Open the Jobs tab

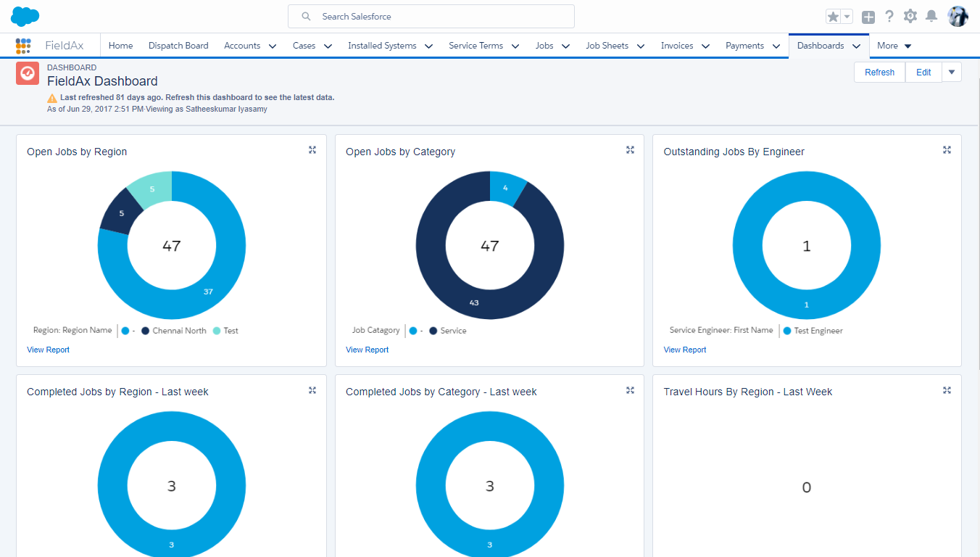(x=544, y=46)
